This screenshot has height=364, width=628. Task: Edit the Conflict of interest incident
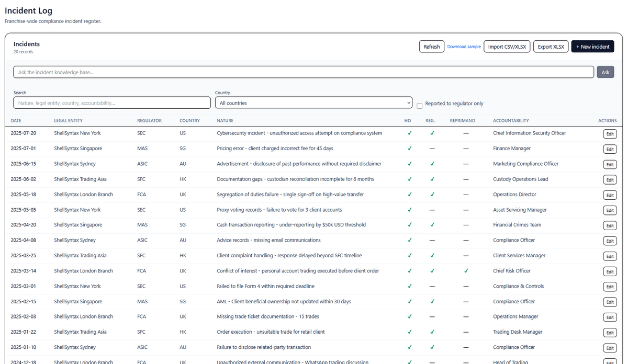[x=610, y=271]
